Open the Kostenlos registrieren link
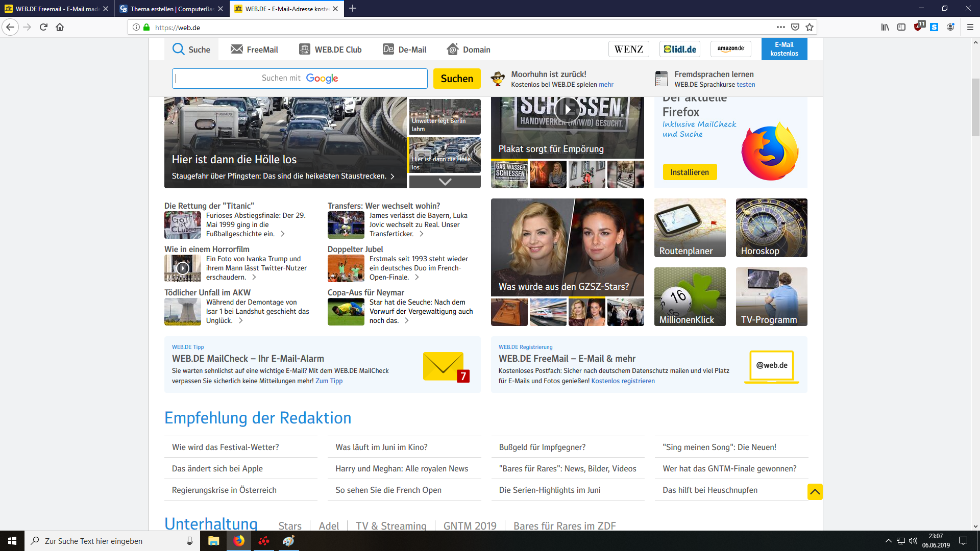 pyautogui.click(x=623, y=381)
